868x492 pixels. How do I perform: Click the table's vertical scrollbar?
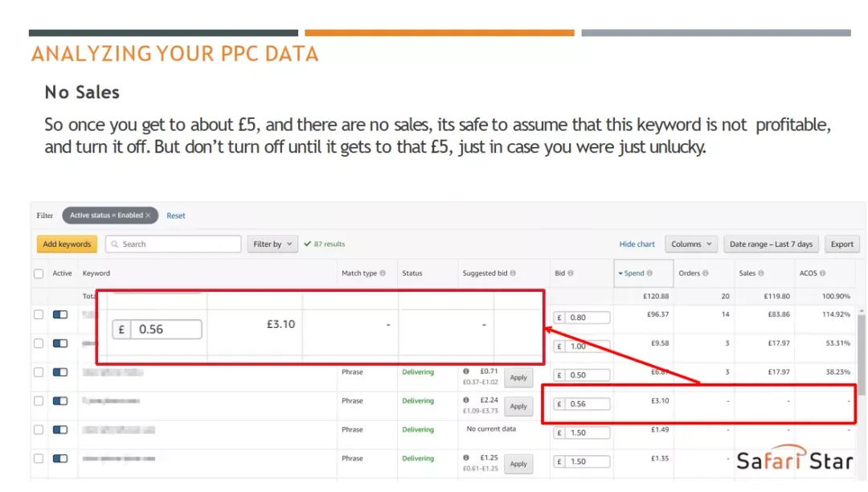pyautogui.click(x=861, y=355)
